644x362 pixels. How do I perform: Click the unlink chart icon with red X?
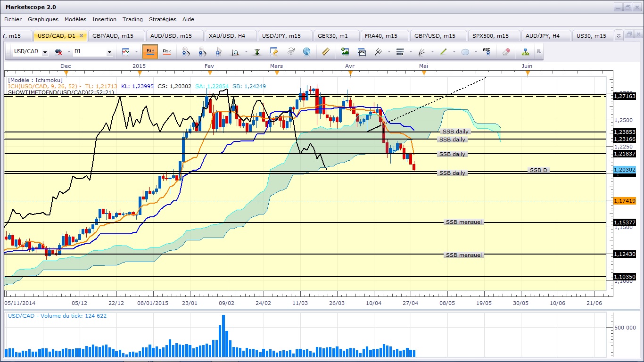pyautogui.click(x=58, y=52)
